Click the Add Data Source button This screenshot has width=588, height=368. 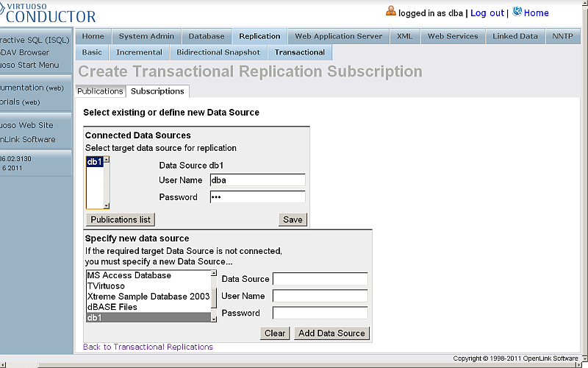(331, 333)
